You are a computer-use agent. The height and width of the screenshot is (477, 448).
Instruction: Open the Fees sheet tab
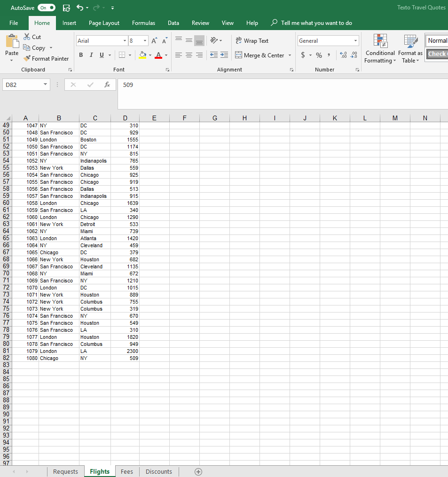pyautogui.click(x=126, y=471)
